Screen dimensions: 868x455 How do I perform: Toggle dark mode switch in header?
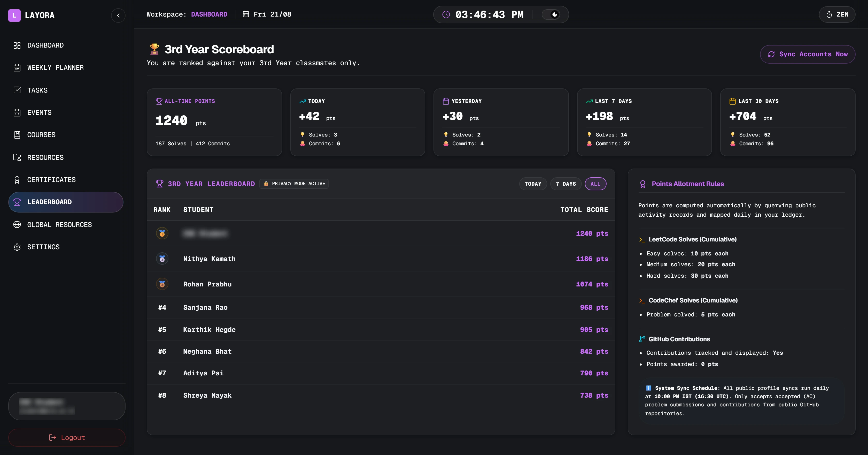551,14
